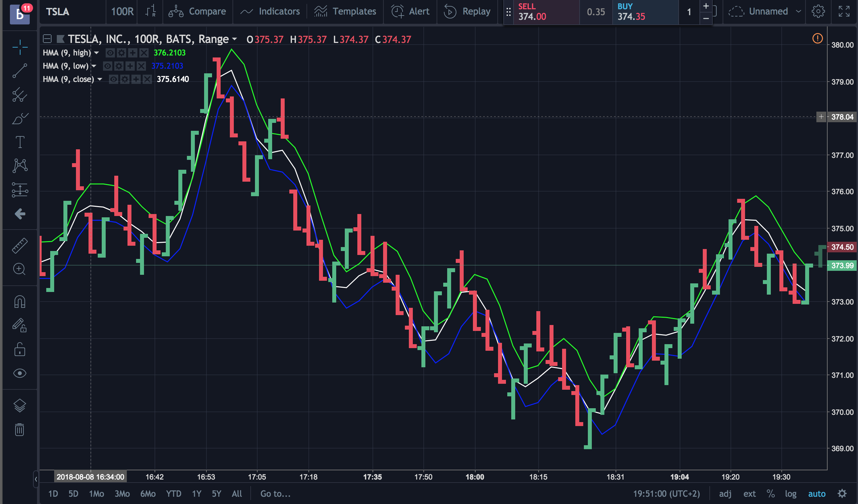Open the Unnamed layout dropdown

[765, 12]
